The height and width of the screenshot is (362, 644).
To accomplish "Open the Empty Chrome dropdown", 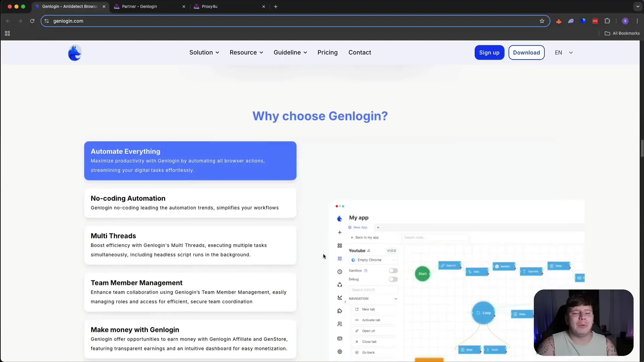I will (x=373, y=260).
